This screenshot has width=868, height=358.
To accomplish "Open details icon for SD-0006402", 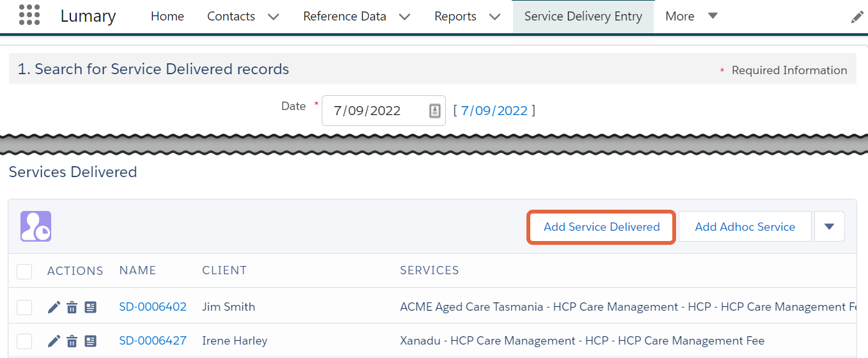I will [x=91, y=307].
